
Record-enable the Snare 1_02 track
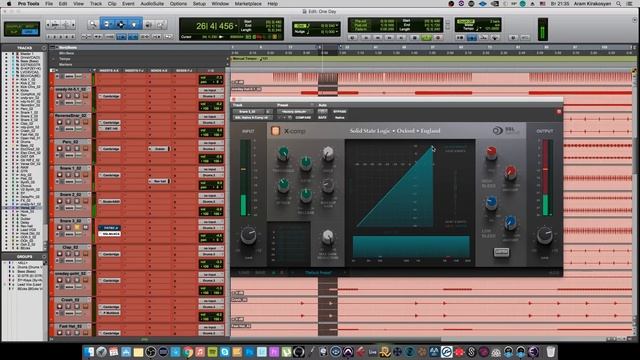coord(60,175)
